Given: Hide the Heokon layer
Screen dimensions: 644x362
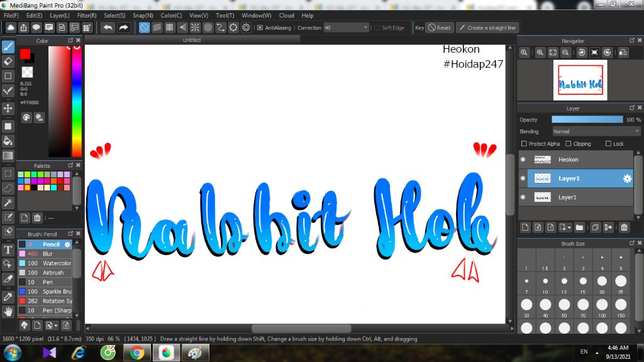Looking at the screenshot, I should (523, 160).
